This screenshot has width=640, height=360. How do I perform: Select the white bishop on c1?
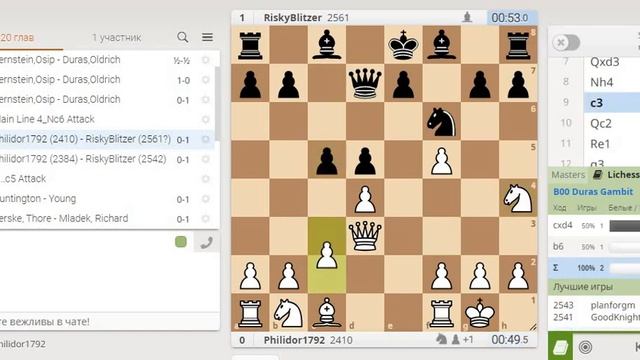pyautogui.click(x=327, y=313)
